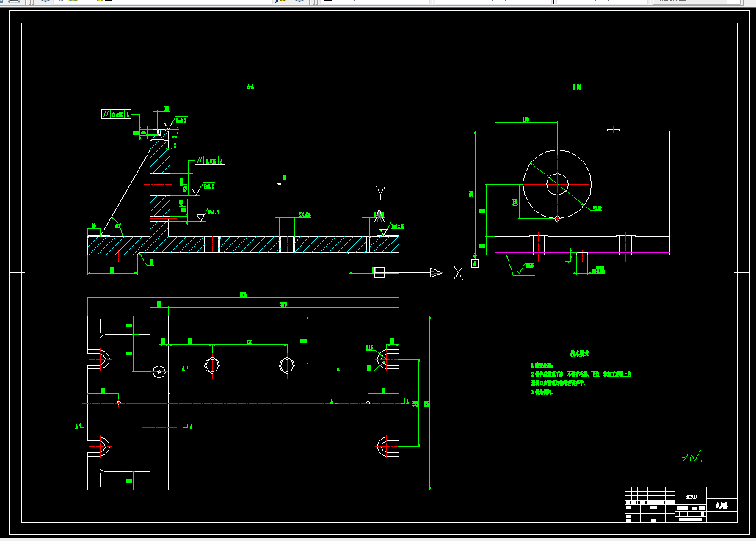Viewport: 756px width, 541px height.
Task: Select the diagonal rib line in section view
Action: click(126, 192)
